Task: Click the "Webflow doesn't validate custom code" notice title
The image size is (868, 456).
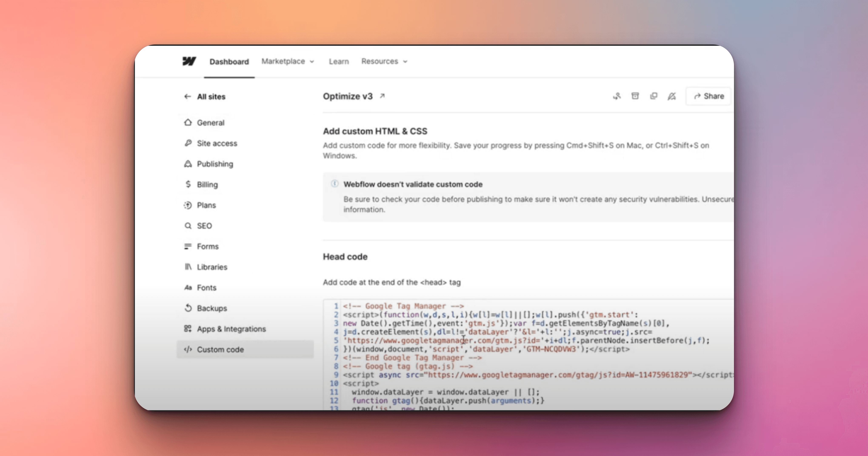Action: tap(413, 184)
